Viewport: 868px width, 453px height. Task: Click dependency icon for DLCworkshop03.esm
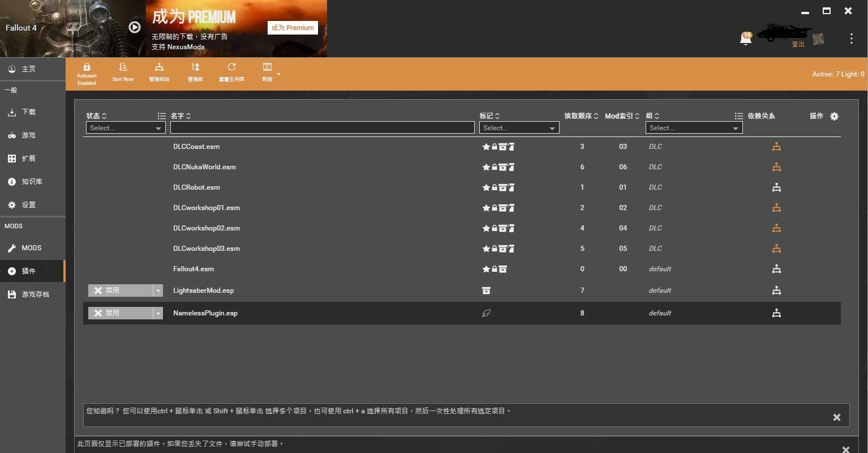776,249
